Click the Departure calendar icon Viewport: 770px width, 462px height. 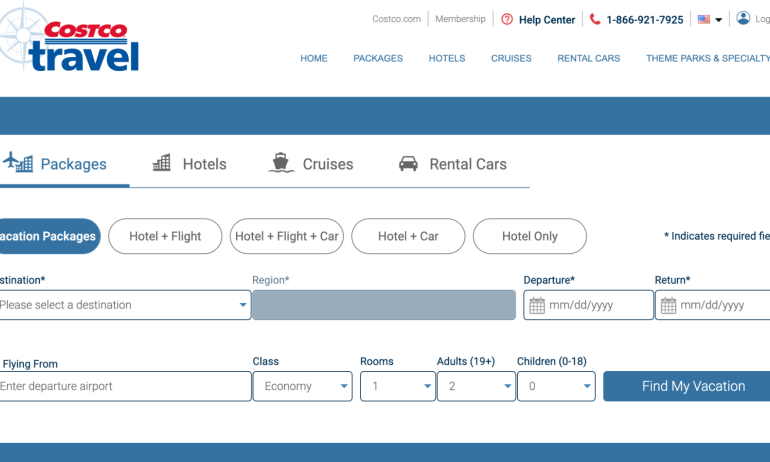coord(537,305)
